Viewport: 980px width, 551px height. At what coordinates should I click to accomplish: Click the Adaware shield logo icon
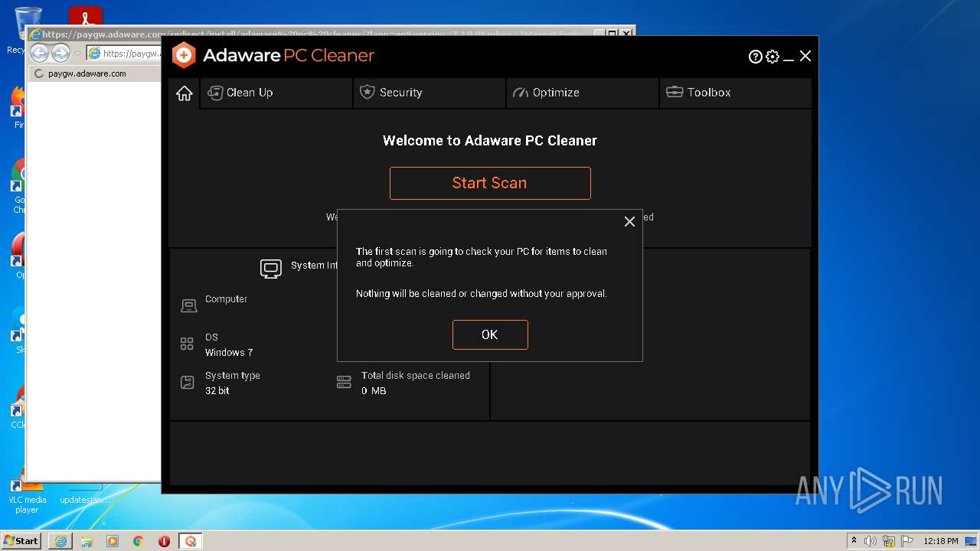[184, 55]
